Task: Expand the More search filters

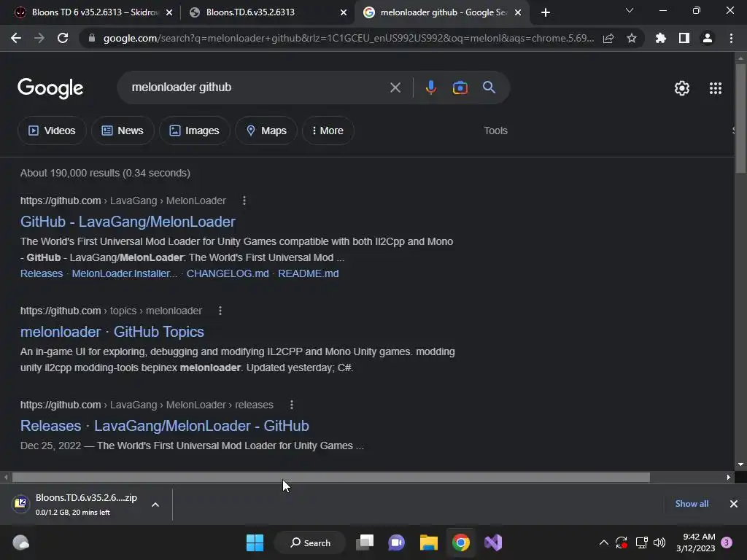Action: (328, 131)
